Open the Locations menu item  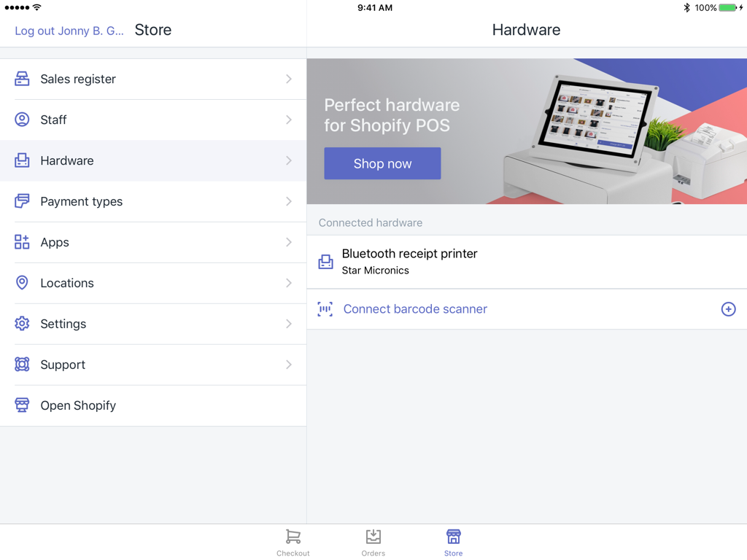153,283
